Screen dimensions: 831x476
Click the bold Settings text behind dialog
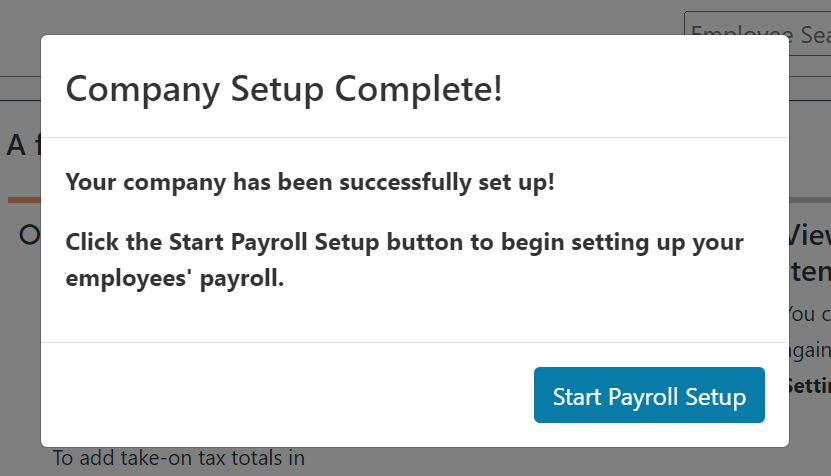pyautogui.click(x=809, y=384)
